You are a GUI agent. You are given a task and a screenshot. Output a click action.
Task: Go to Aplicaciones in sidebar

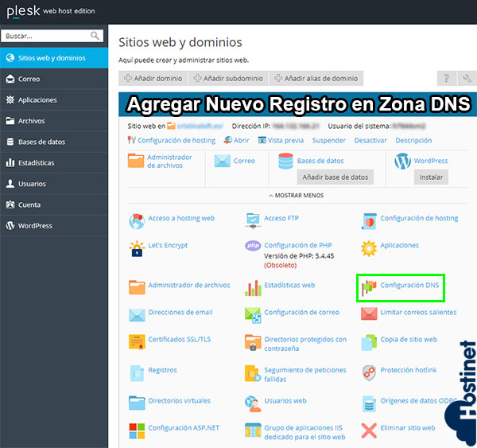pos(54,100)
